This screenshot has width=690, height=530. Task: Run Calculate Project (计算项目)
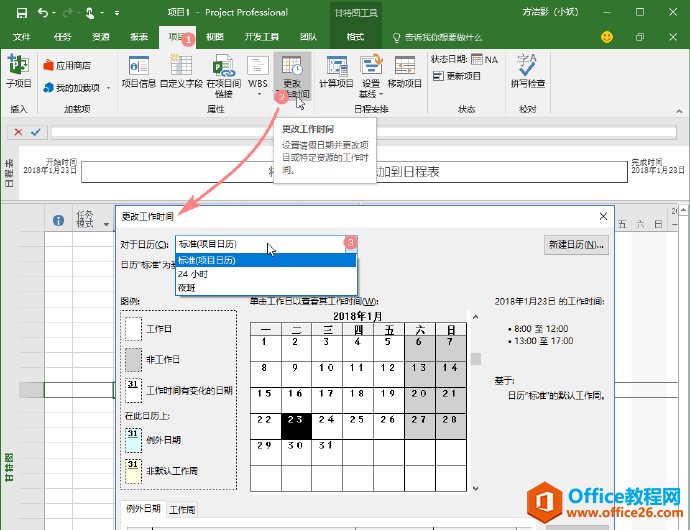[x=336, y=72]
